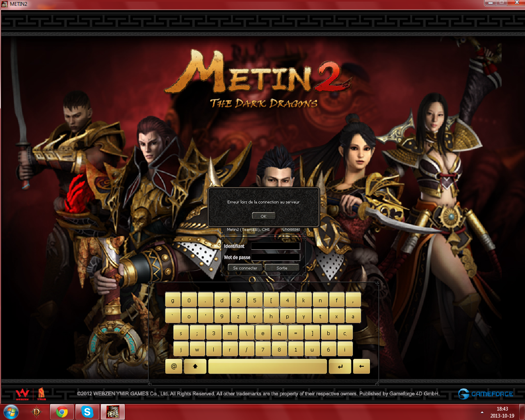Tap the d key on virtual keyboard
Viewport: 525px width, 420px height.
coord(222,300)
